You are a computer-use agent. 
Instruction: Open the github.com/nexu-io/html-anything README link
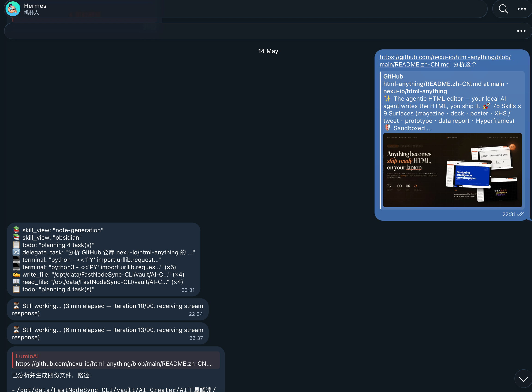(445, 61)
